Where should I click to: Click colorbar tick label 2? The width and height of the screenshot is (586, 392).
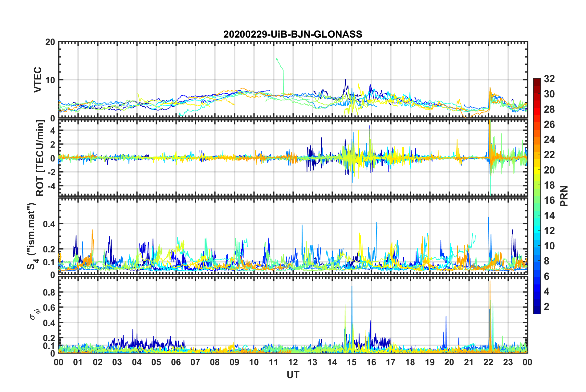click(547, 306)
